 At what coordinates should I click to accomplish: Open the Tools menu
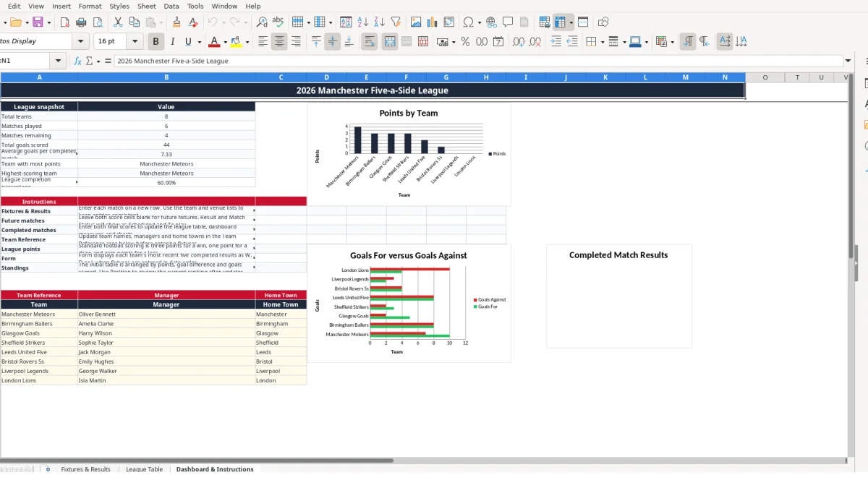pyautogui.click(x=195, y=6)
